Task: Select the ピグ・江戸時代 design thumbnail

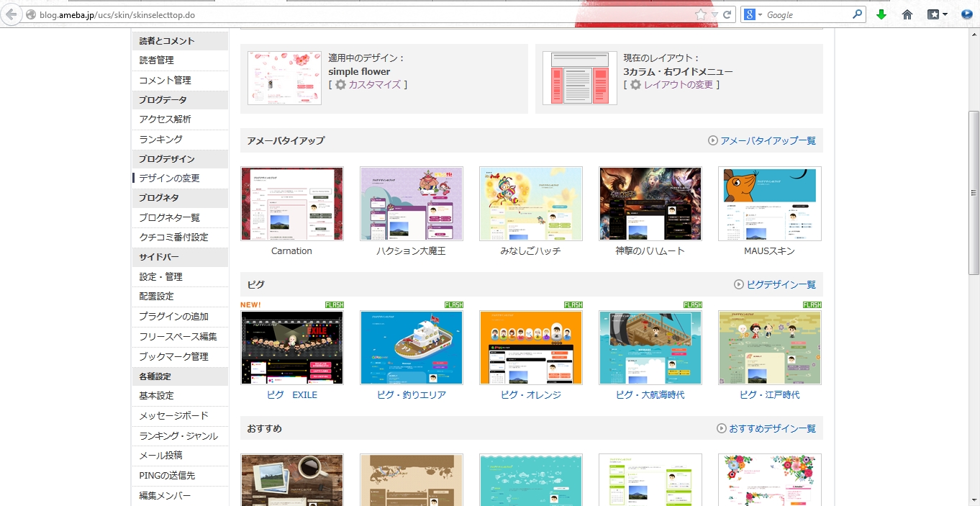Action: 770,348
